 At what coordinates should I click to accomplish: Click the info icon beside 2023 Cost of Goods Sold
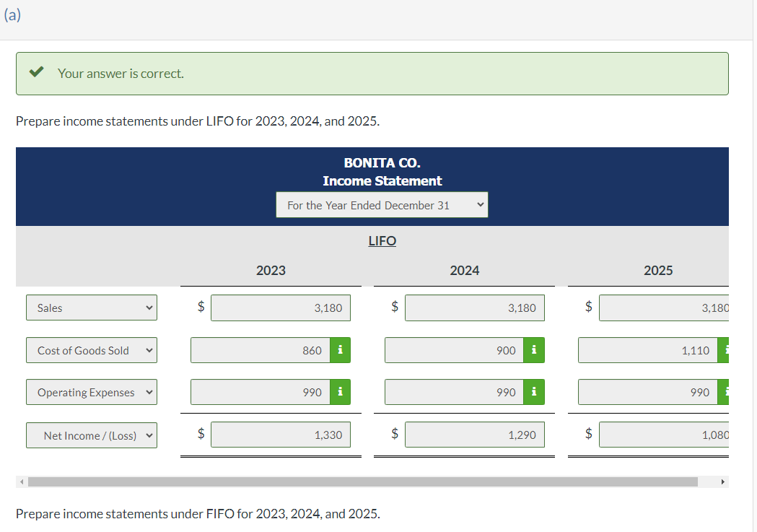pyautogui.click(x=339, y=350)
